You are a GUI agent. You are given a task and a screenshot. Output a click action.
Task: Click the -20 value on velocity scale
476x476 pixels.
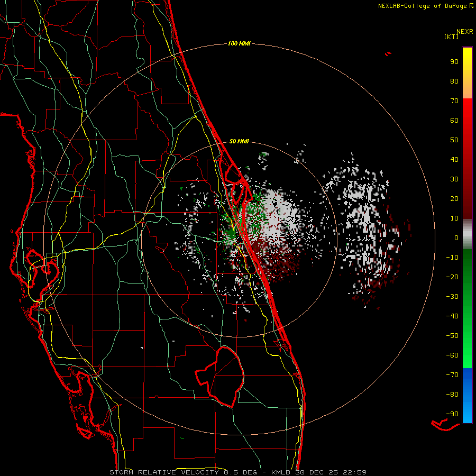click(x=452, y=277)
